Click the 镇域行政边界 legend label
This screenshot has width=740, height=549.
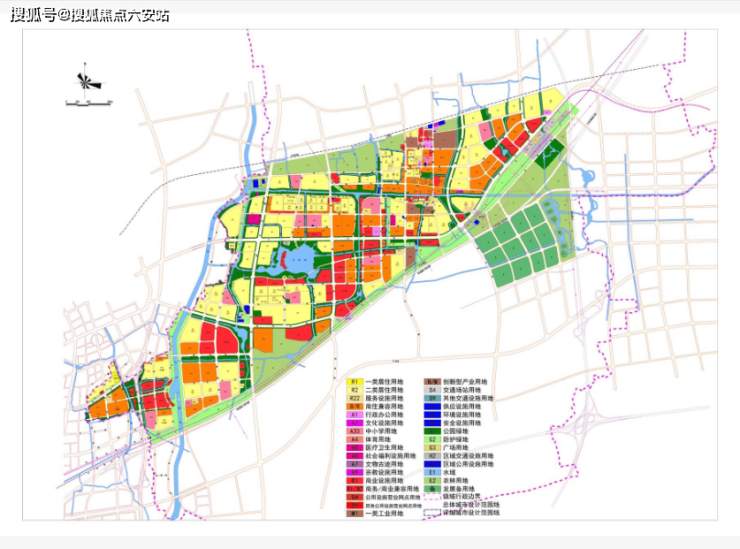[462, 497]
